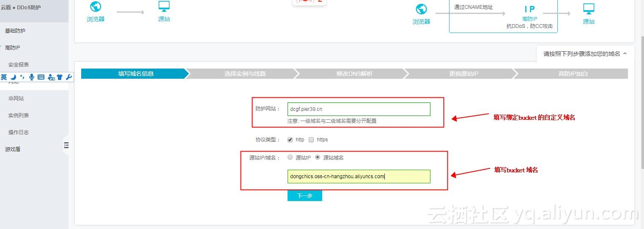Open IME skin shirt icon
The height and width of the screenshot is (229, 644).
click(60, 77)
